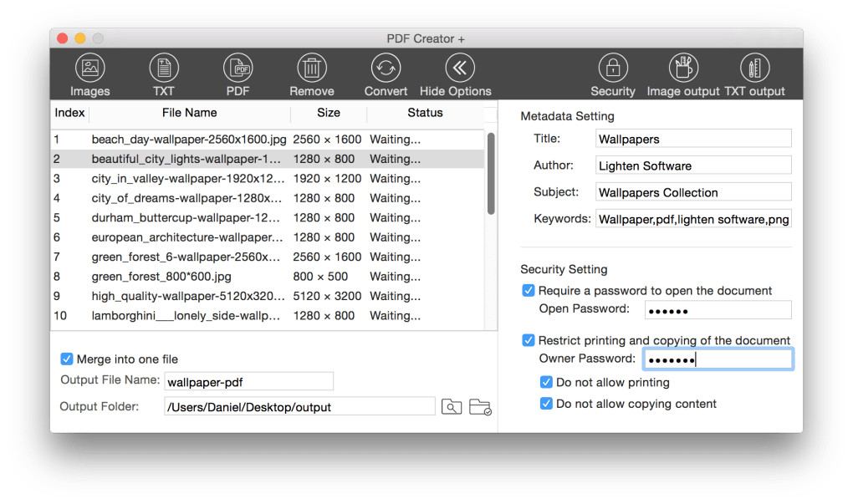The image size is (853, 504).
Task: Click the Output Folder path field
Action: (299, 406)
